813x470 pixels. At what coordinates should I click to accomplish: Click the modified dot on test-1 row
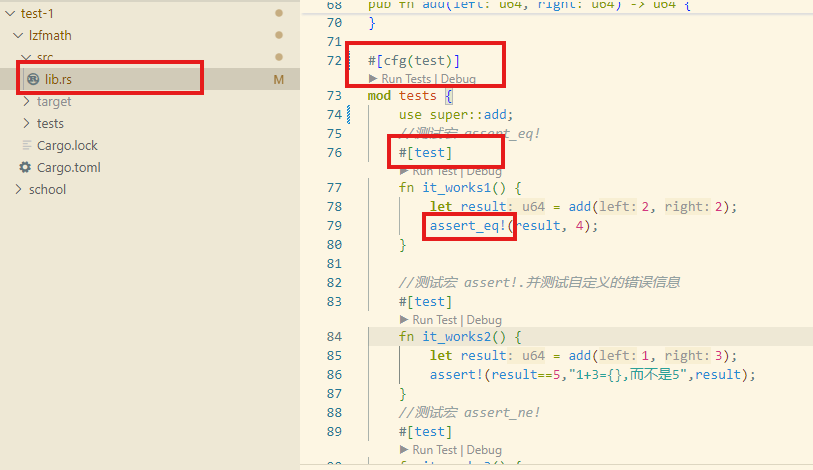tap(279, 13)
